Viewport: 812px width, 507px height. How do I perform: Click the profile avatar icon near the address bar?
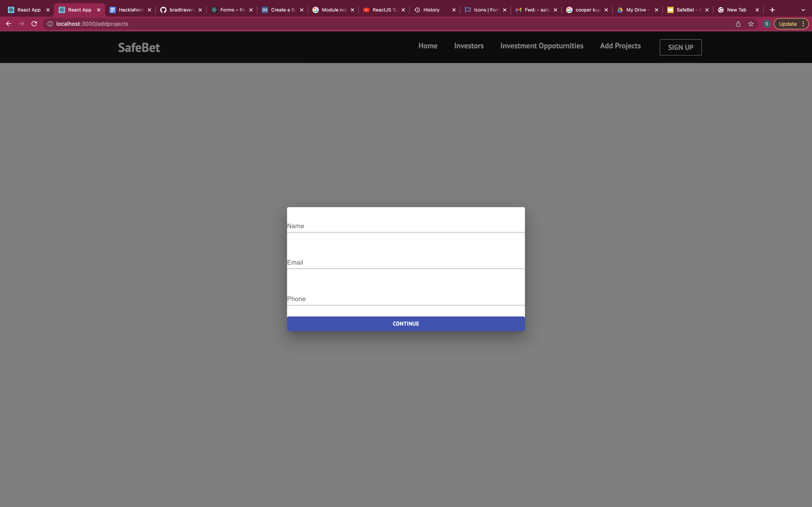pyautogui.click(x=767, y=24)
